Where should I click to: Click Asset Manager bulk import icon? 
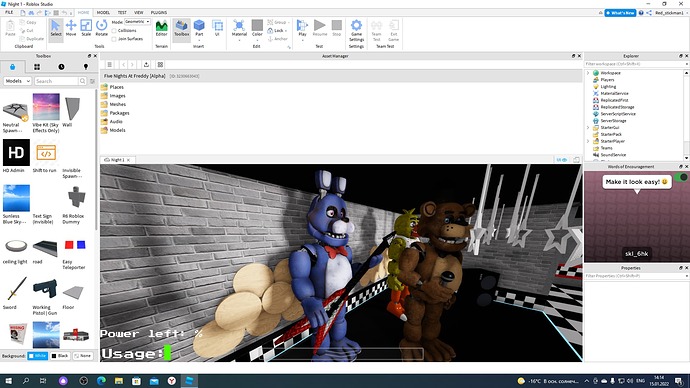[x=147, y=65]
